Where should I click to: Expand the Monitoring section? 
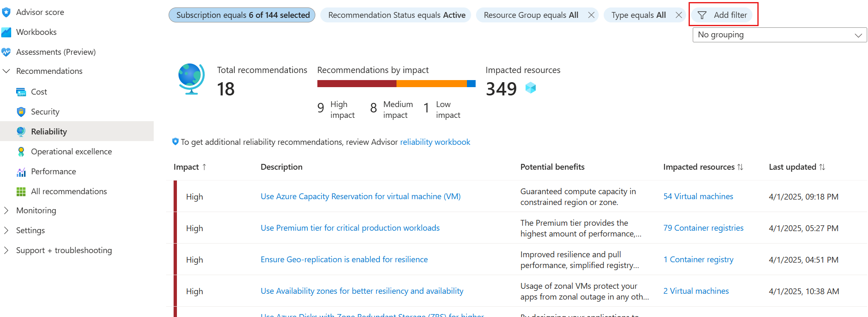[6, 210]
